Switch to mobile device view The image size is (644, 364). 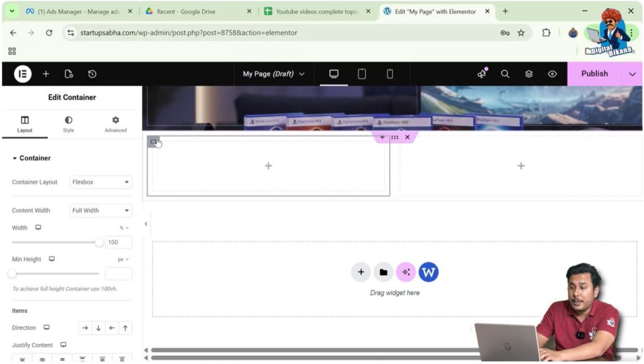[389, 74]
